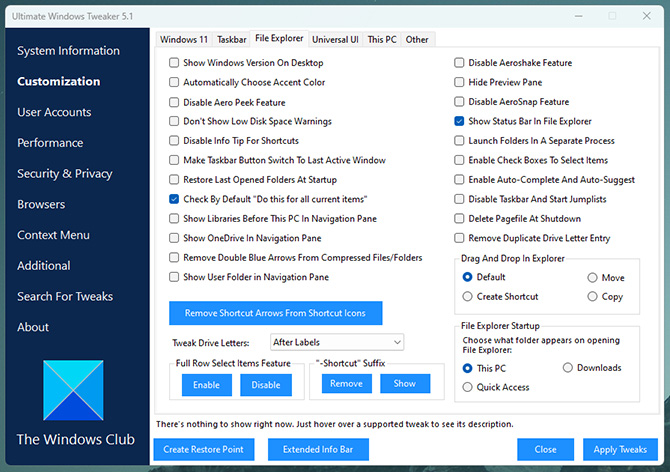Check Show Libraries Before This PC
The width and height of the screenshot is (670, 472).
pos(174,219)
